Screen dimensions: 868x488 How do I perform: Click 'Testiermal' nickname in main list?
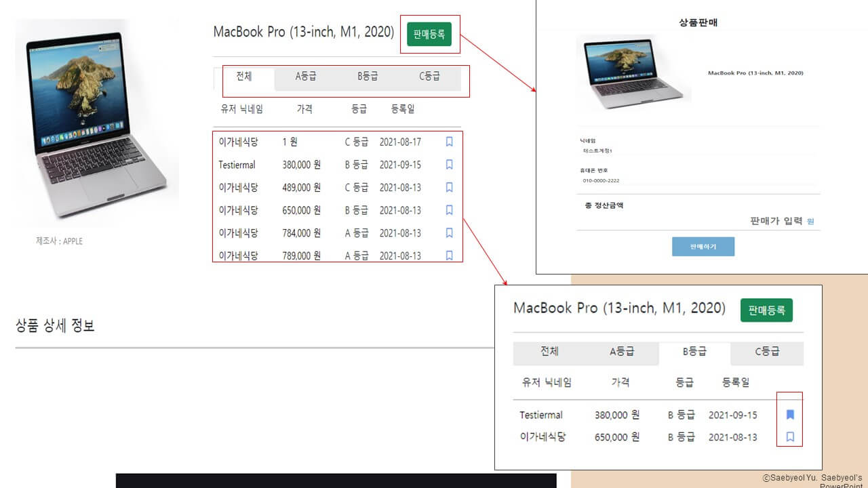(237, 165)
